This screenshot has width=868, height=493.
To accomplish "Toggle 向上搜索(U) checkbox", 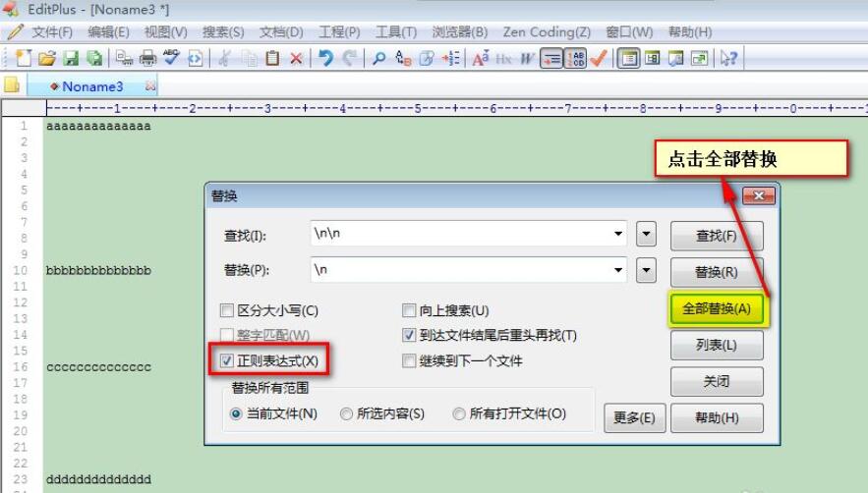I will pyautogui.click(x=409, y=310).
